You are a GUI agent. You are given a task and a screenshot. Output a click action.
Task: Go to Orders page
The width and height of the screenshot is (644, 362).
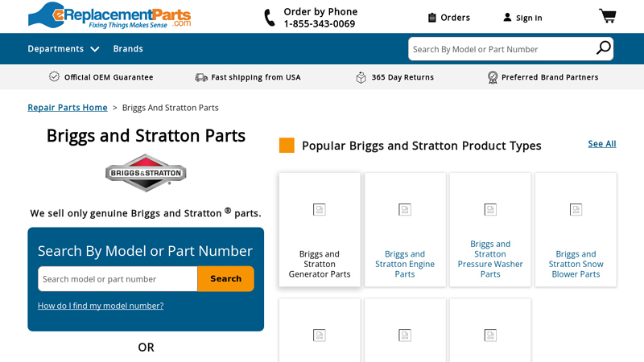click(455, 18)
